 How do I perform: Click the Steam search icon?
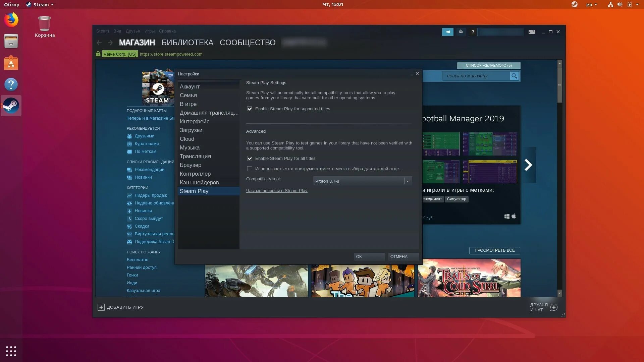[514, 75]
